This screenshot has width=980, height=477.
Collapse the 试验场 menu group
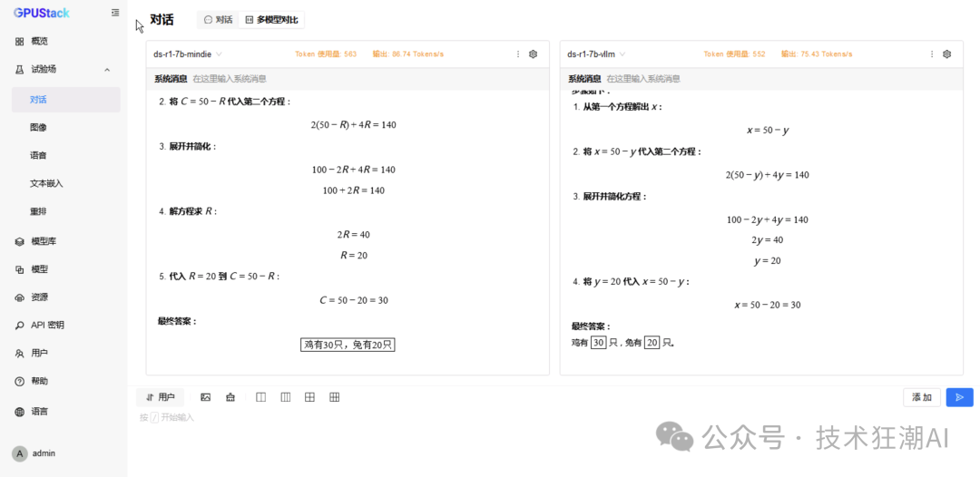(x=107, y=69)
